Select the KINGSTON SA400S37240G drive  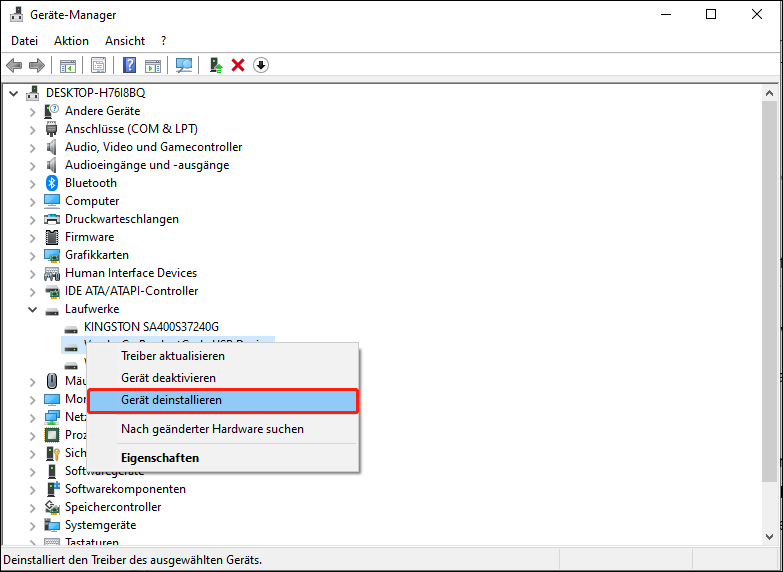(x=151, y=327)
